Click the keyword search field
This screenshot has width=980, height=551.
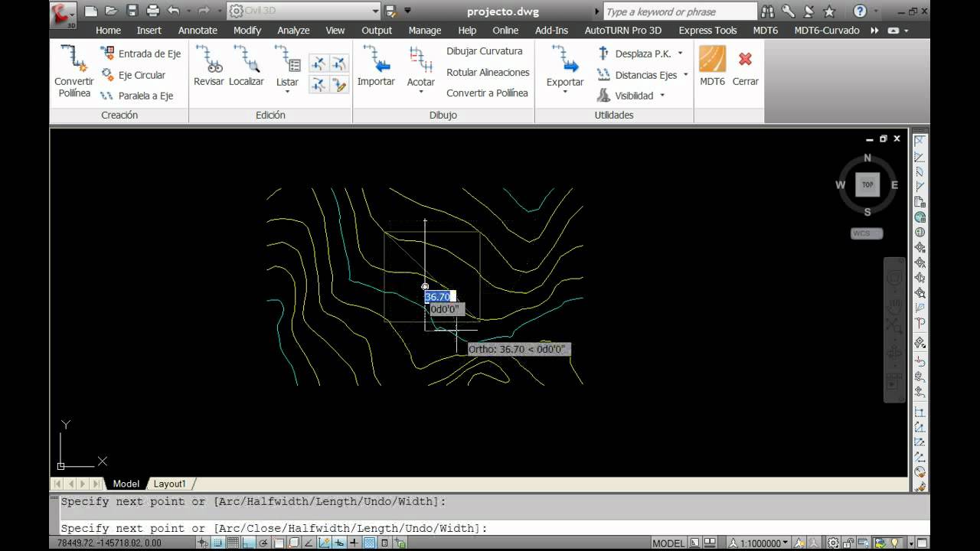680,11
